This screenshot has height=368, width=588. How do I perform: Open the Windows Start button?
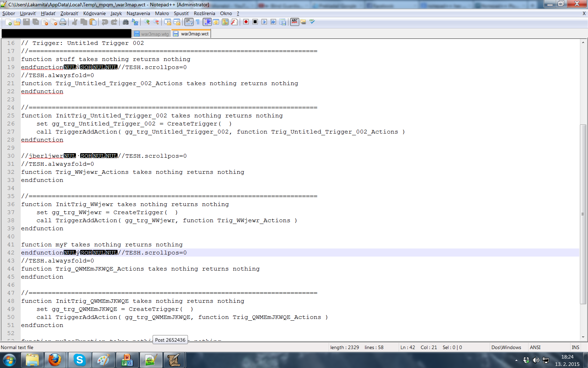click(x=9, y=360)
